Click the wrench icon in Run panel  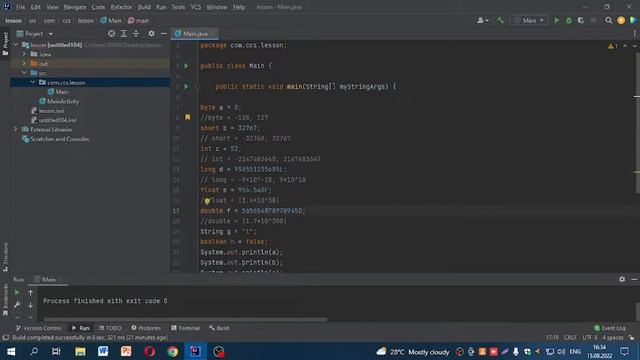tap(17, 304)
